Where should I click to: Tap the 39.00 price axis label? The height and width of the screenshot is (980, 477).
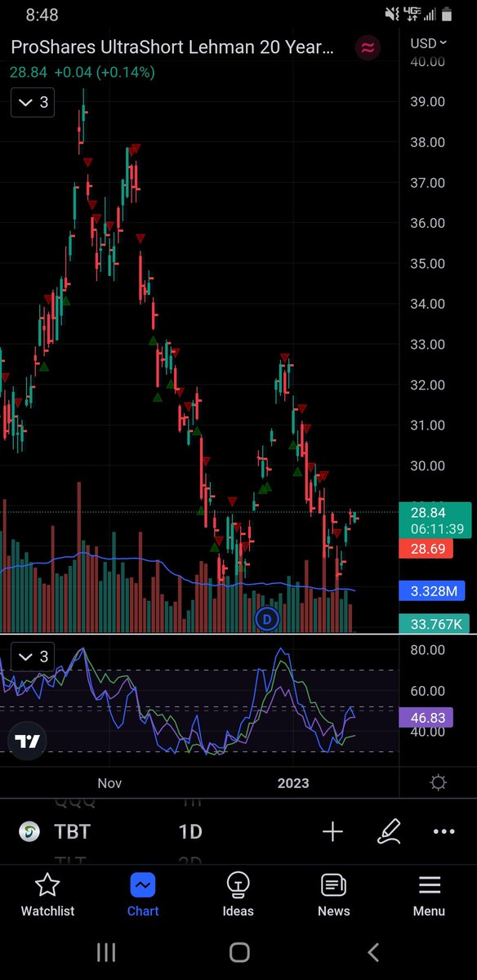[x=427, y=102]
